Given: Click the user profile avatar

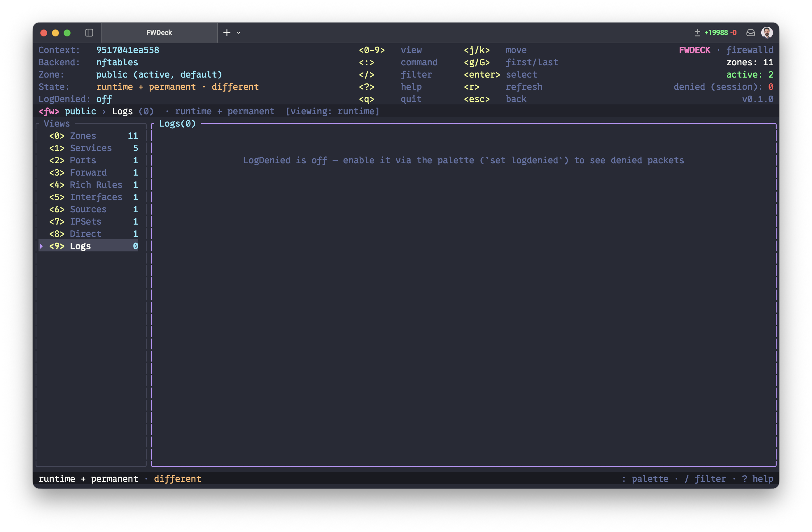Looking at the screenshot, I should coord(767,33).
